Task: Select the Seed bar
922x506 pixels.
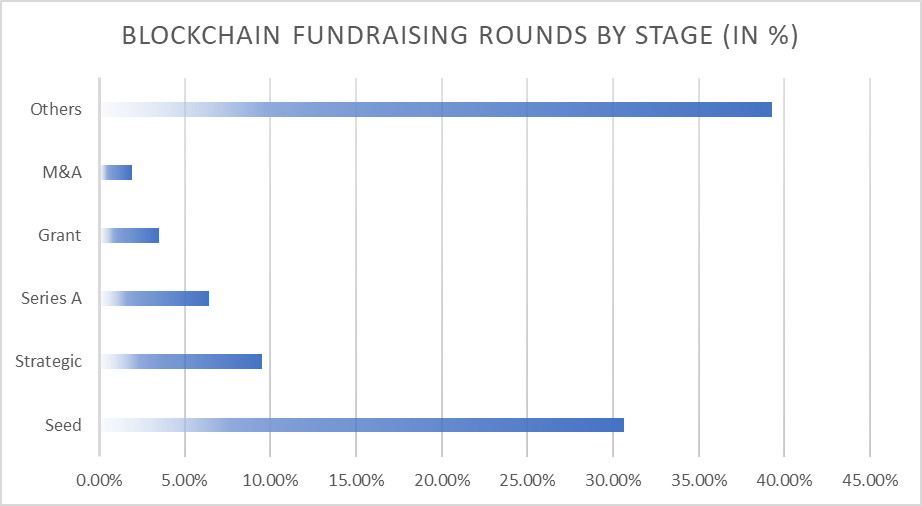Action: click(362, 424)
